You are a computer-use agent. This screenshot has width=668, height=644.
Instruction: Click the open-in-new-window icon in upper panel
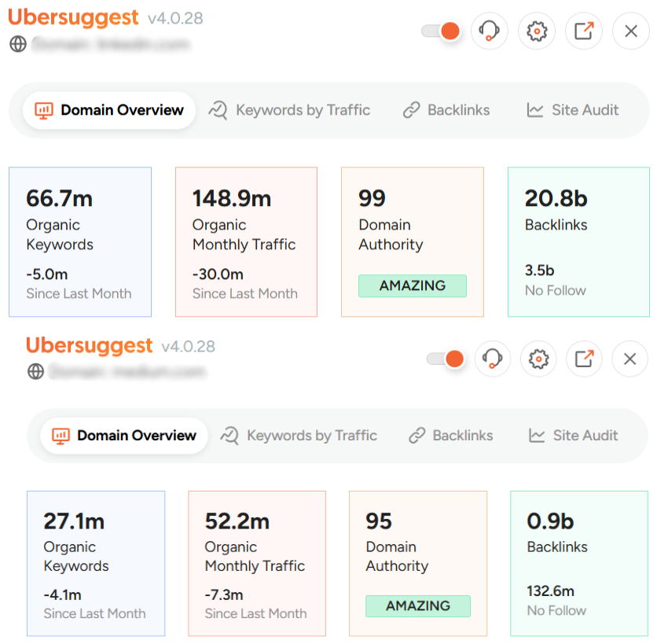[584, 31]
